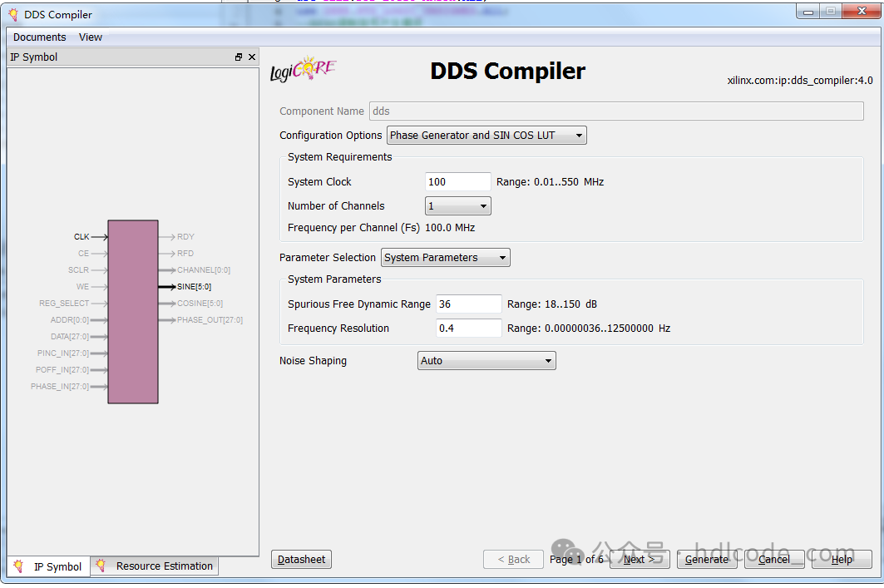This screenshot has height=588, width=884.
Task: Click lightbulb icon on Resource Estimation tab
Action: 101,566
